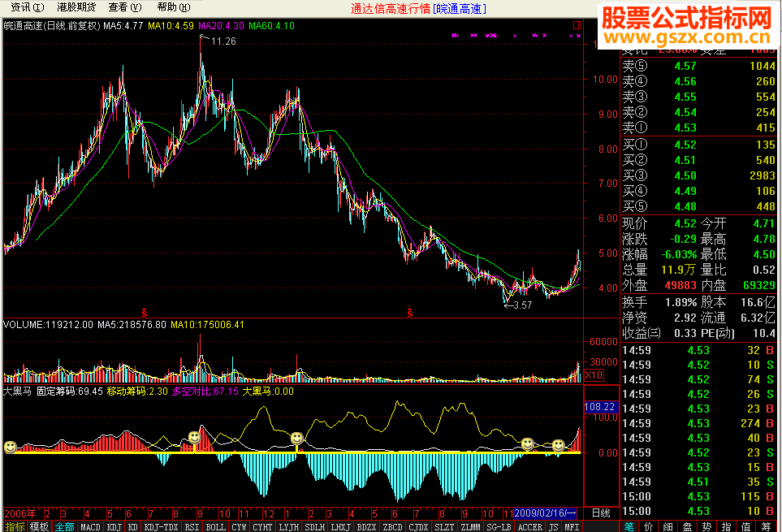Click the VOLUME:119212.00 label

click(48, 325)
